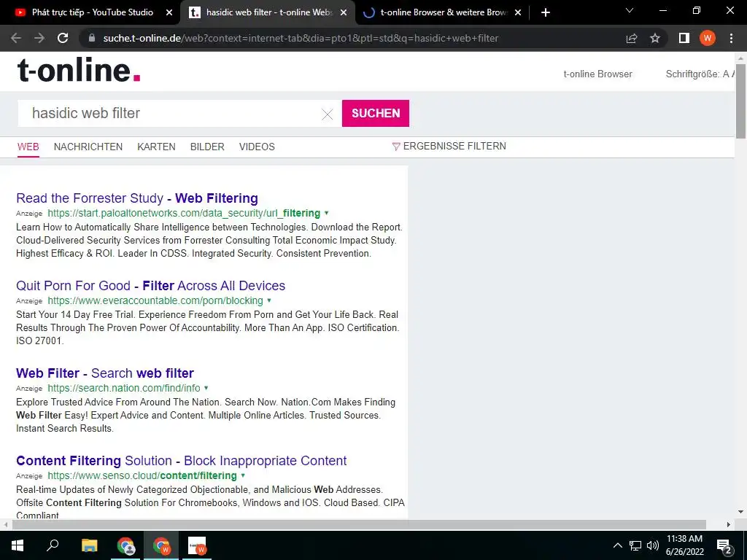
Task: Switch to NACHRICHTEN results
Action: (x=88, y=147)
